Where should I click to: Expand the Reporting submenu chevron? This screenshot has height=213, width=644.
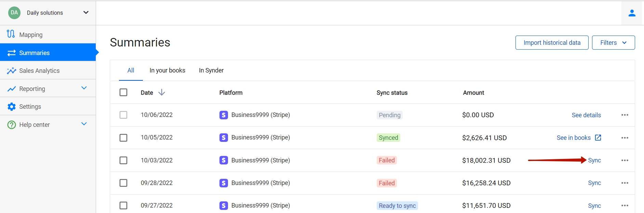(x=84, y=88)
